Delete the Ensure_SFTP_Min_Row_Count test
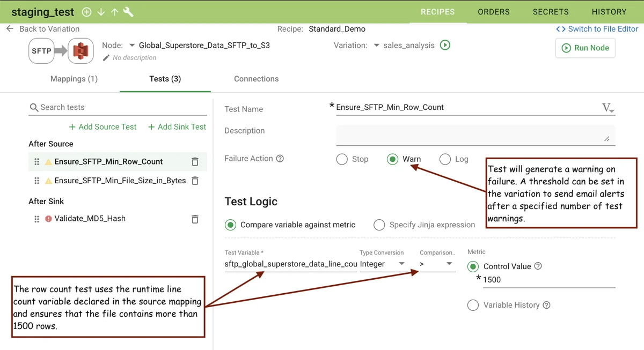Viewport: 644px width, 350px height. [x=195, y=162]
